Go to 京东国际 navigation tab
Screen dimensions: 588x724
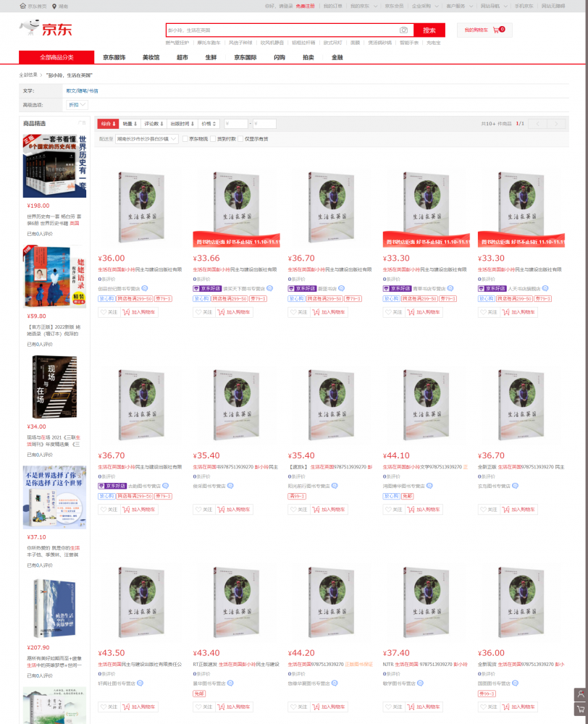(245, 57)
